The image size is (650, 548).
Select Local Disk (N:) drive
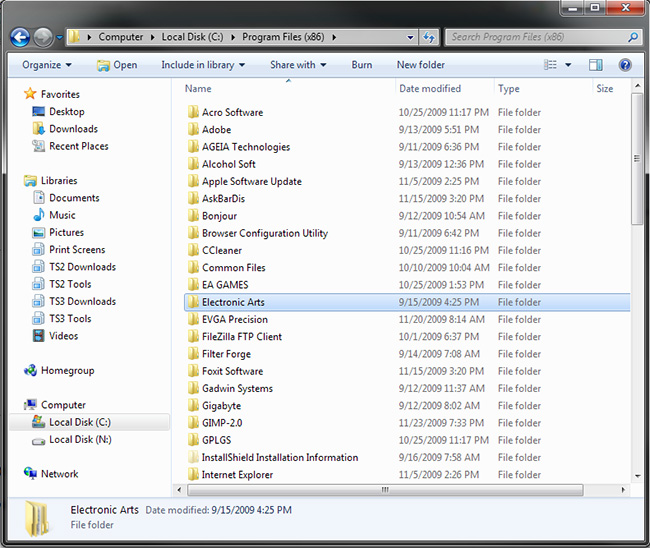coord(80,439)
